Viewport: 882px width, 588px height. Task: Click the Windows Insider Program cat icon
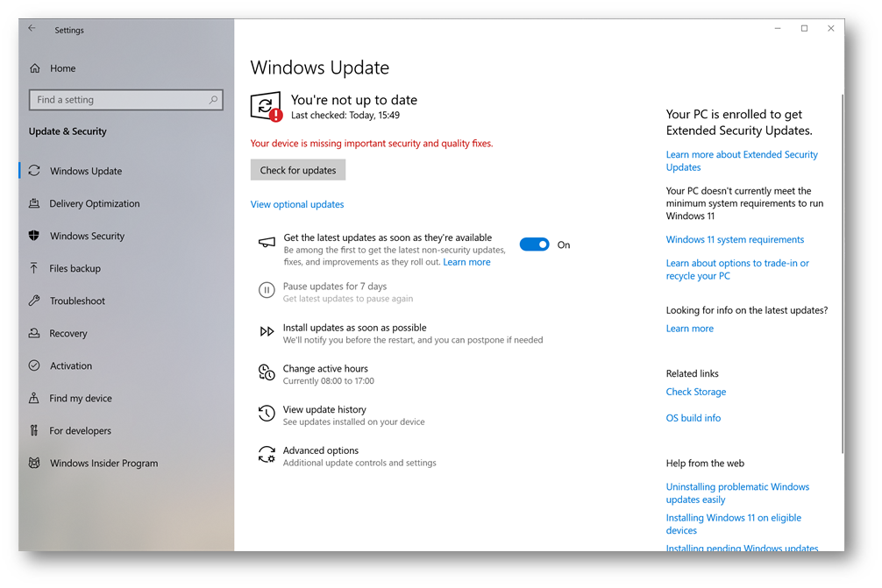click(x=34, y=463)
